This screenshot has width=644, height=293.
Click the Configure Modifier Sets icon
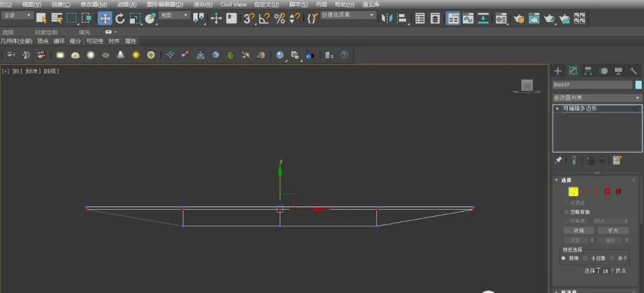[x=617, y=160]
